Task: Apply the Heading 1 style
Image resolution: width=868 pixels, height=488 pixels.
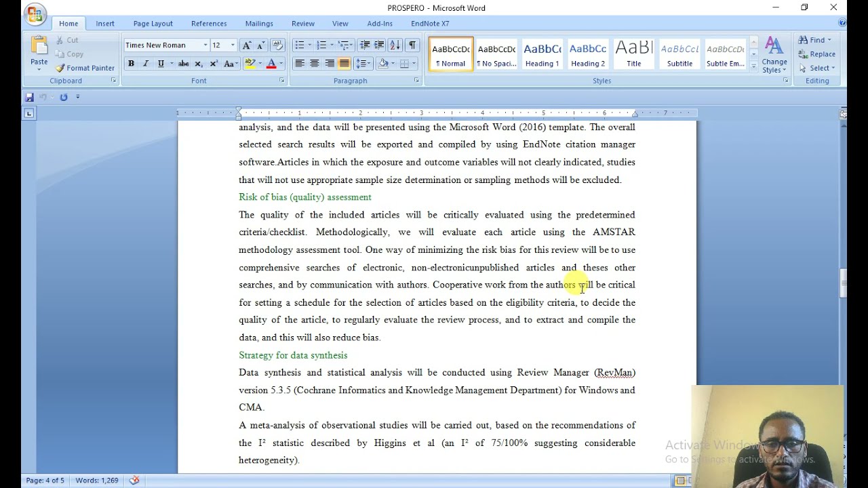Action: 542,54
